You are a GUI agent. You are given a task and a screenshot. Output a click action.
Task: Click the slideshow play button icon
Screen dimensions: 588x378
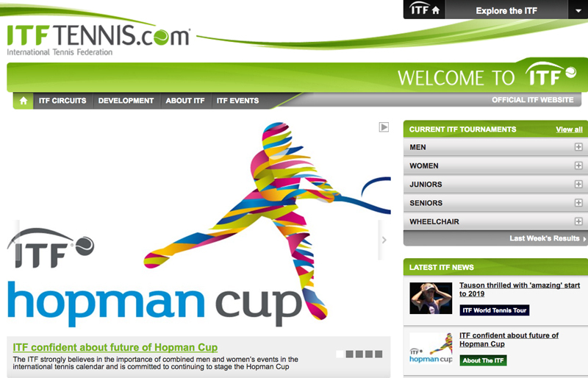pyautogui.click(x=384, y=127)
